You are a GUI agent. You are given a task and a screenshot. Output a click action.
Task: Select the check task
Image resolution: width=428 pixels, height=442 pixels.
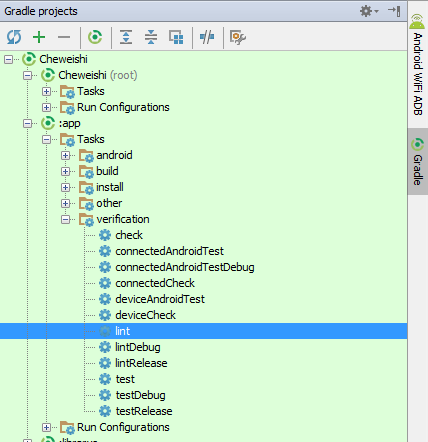[129, 235]
